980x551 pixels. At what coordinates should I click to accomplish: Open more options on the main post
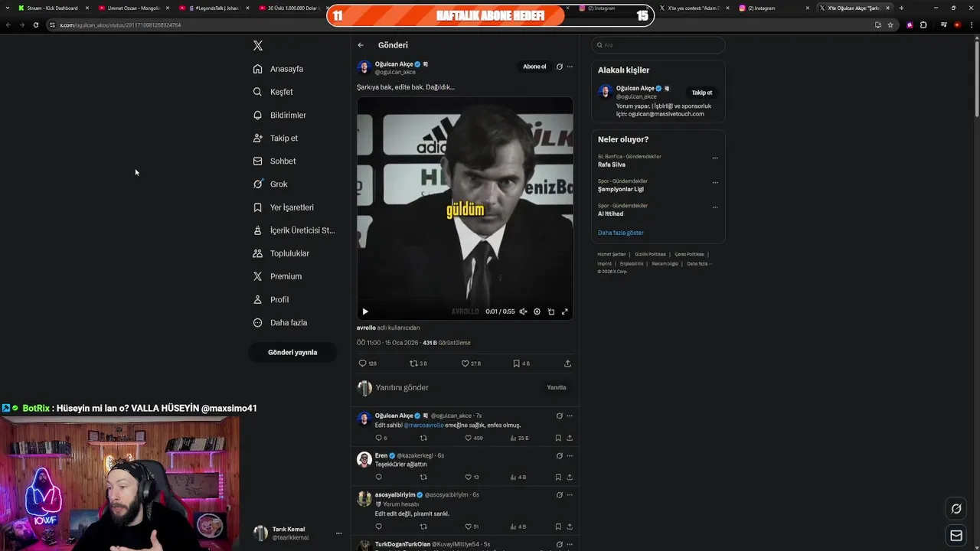570,67
